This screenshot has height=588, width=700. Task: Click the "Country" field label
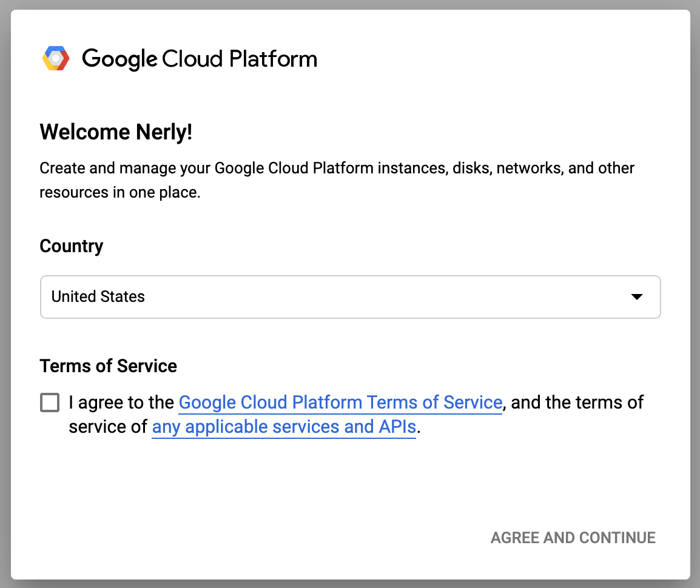pos(72,246)
